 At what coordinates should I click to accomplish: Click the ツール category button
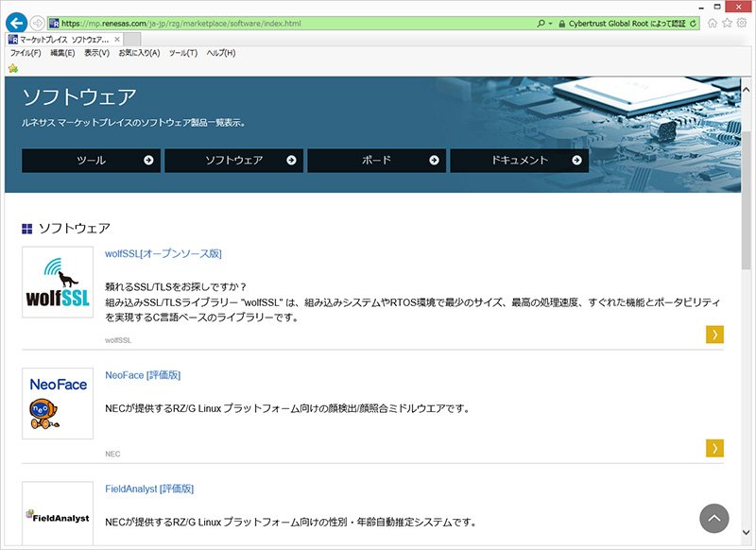click(x=91, y=161)
